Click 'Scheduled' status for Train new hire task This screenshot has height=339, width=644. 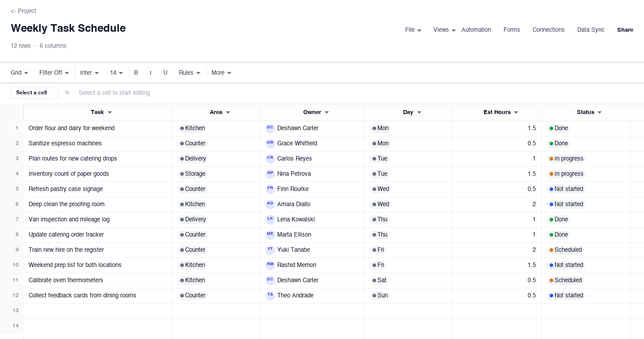click(x=565, y=250)
